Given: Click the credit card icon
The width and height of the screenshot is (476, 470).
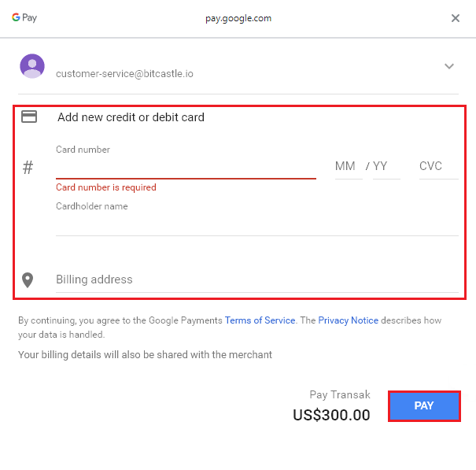Looking at the screenshot, I should tap(29, 117).
